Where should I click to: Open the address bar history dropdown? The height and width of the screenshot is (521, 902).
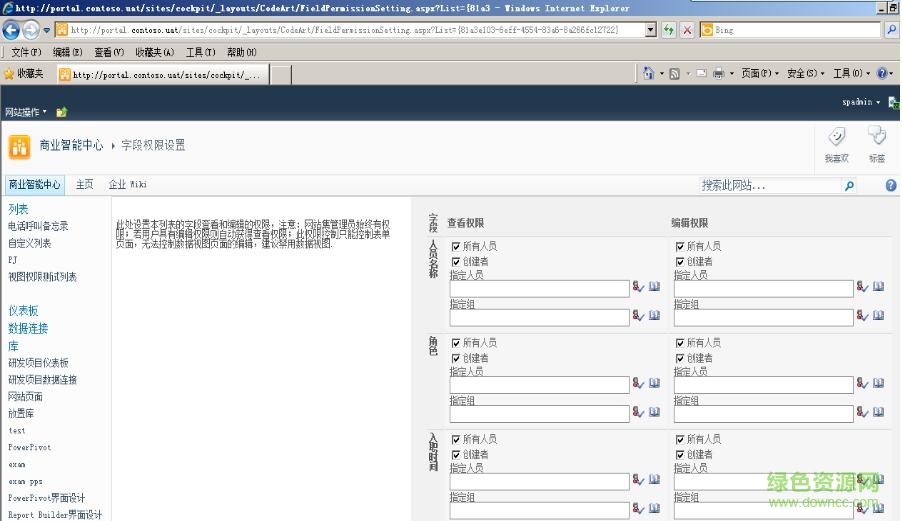pyautogui.click(x=651, y=30)
